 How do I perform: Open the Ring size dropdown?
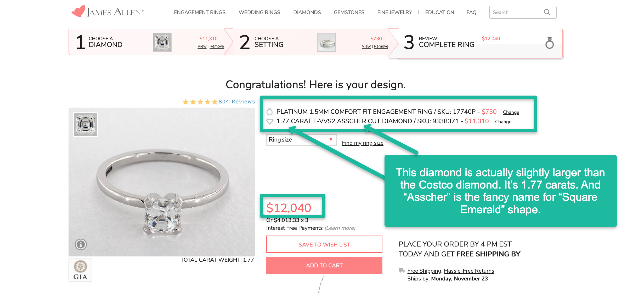[301, 140]
